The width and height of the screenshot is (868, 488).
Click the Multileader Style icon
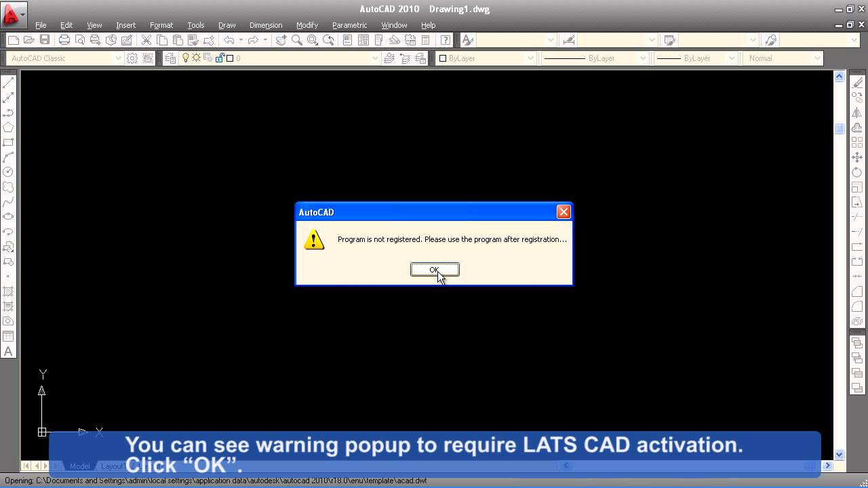[x=770, y=41]
